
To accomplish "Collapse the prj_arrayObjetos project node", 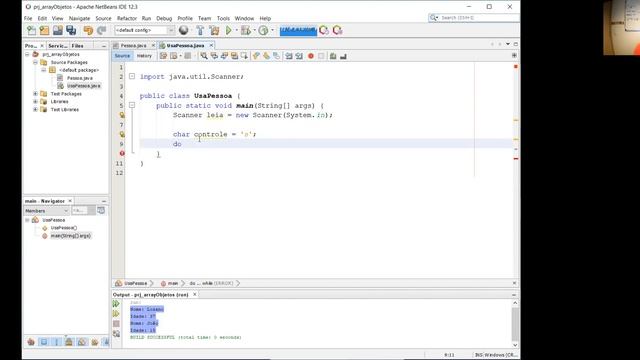I will coord(27,54).
